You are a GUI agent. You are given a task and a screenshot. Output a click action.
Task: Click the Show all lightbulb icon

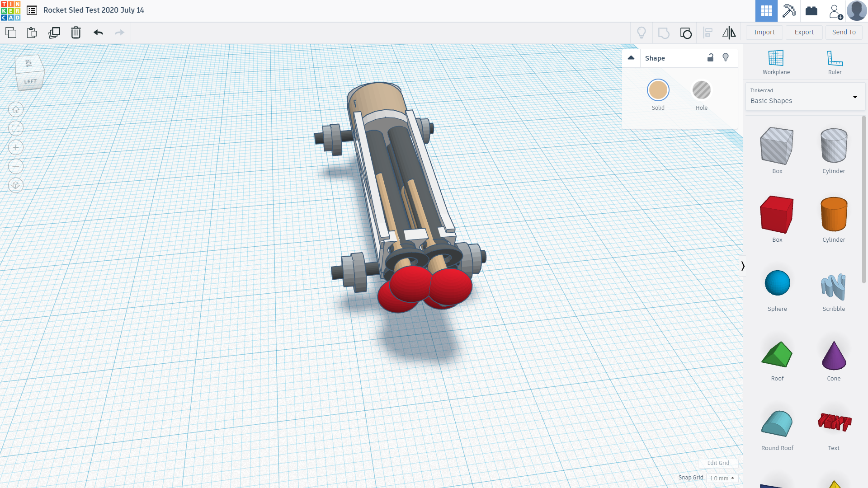(x=642, y=33)
